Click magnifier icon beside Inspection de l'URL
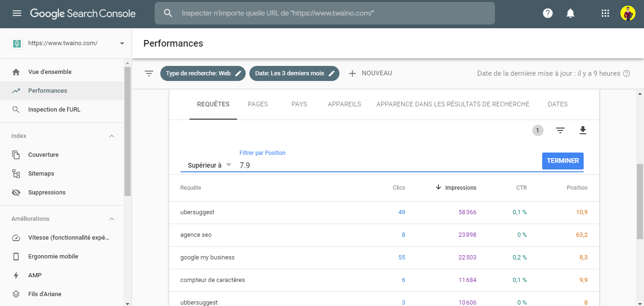Viewport: 644px width, 306px height. (x=16, y=110)
